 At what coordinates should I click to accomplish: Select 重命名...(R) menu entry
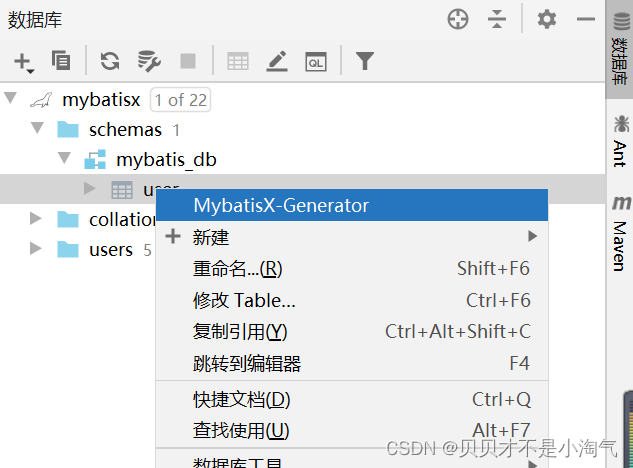click(x=352, y=269)
